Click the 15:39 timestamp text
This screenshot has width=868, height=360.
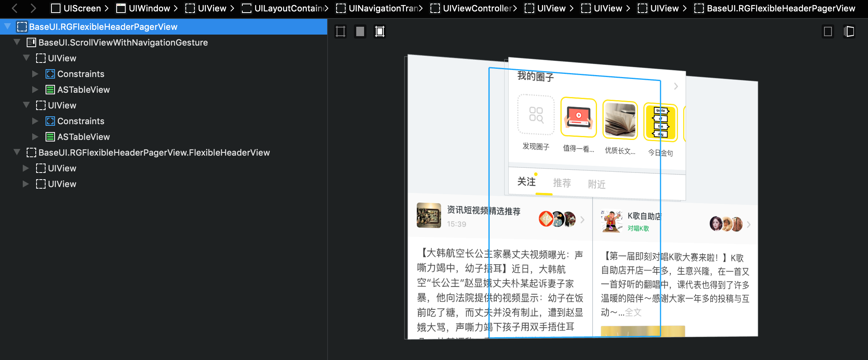tap(456, 224)
